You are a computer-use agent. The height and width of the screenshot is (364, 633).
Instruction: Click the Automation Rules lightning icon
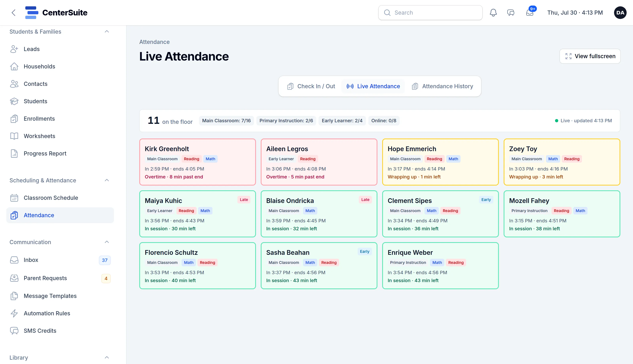[14, 313]
